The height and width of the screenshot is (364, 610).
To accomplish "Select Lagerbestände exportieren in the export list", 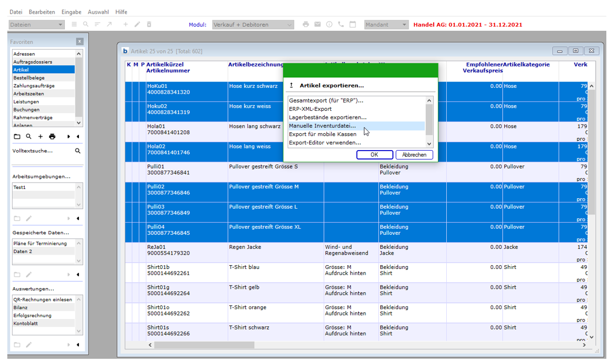I will 327,118.
